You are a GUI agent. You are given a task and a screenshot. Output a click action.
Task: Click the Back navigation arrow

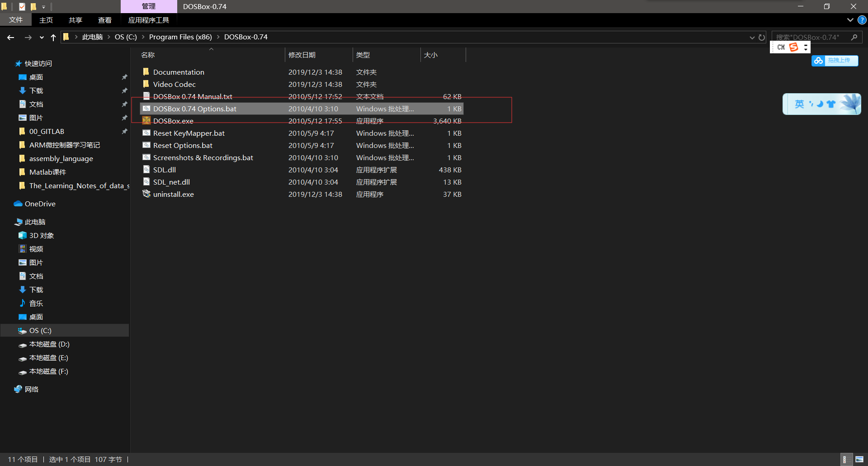pos(11,38)
